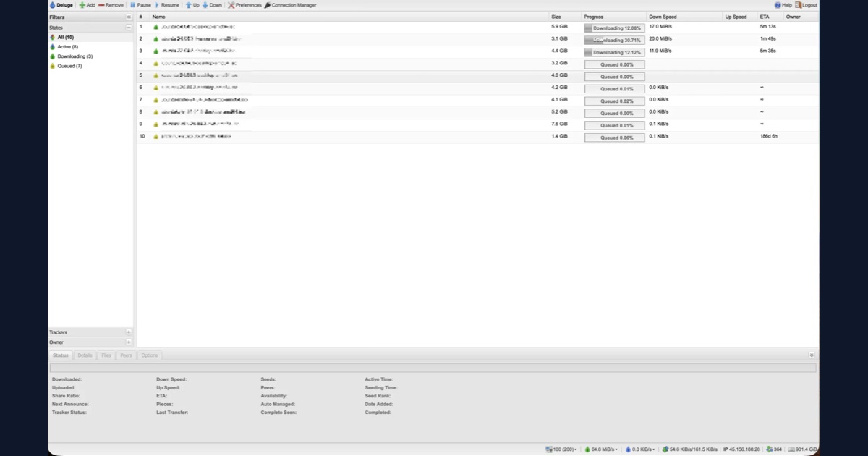Open the connections limit dropdown in status bar
The height and width of the screenshot is (456, 868).
pos(562,449)
